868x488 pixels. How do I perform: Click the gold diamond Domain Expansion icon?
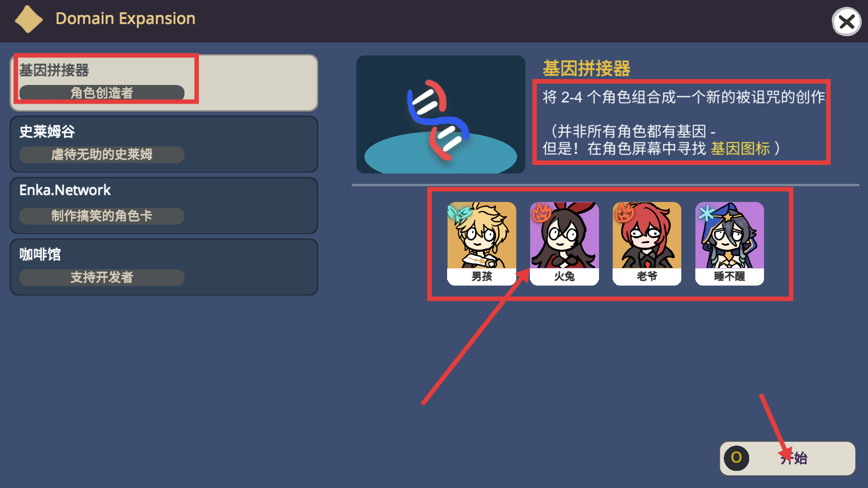(x=28, y=19)
